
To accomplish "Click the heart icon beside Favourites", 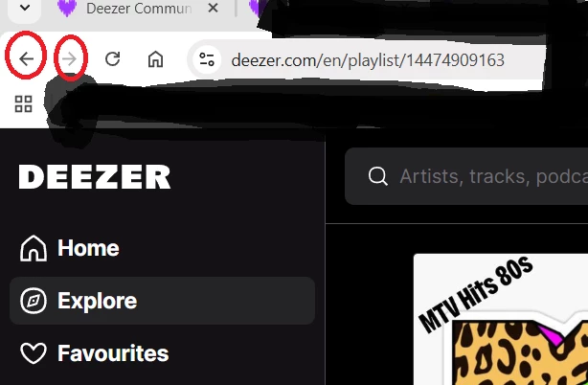I will (x=34, y=353).
